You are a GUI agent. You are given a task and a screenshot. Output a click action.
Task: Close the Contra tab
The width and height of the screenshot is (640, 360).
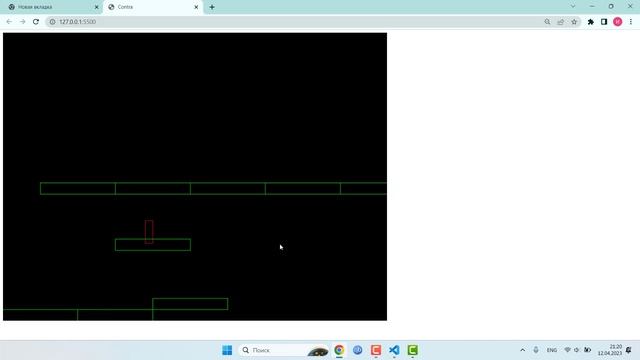click(196, 7)
